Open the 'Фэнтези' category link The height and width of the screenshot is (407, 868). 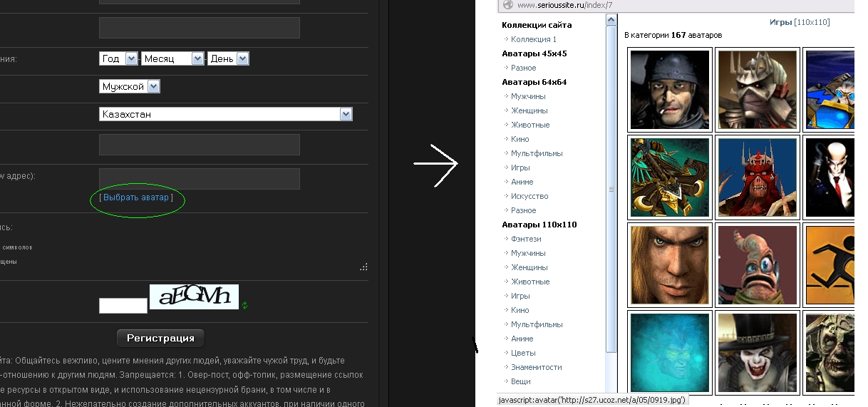[x=526, y=239]
